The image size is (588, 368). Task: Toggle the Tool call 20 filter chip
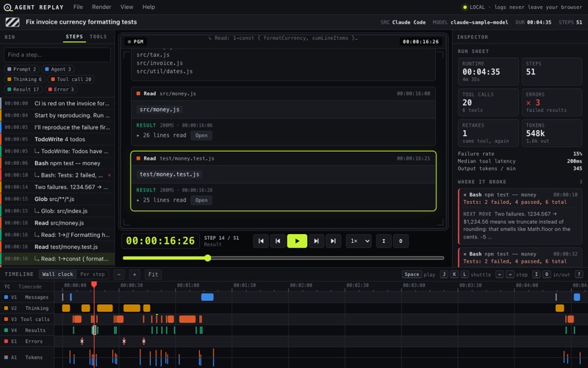coord(71,79)
